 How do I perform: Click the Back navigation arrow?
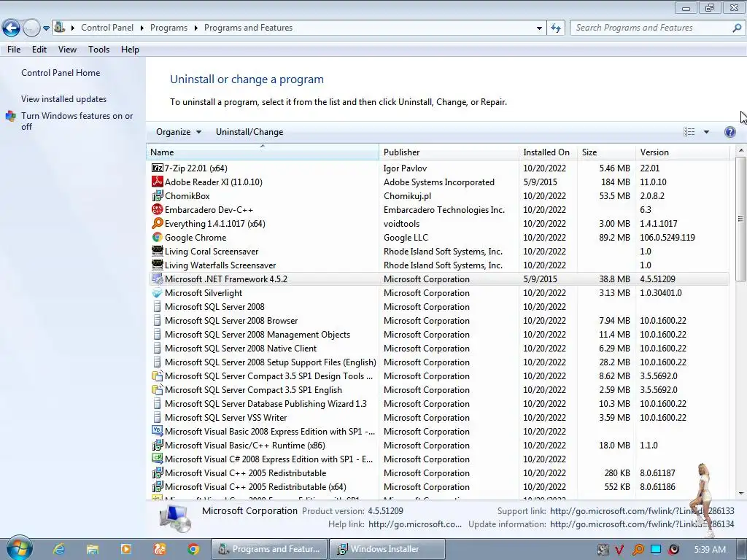12,28
